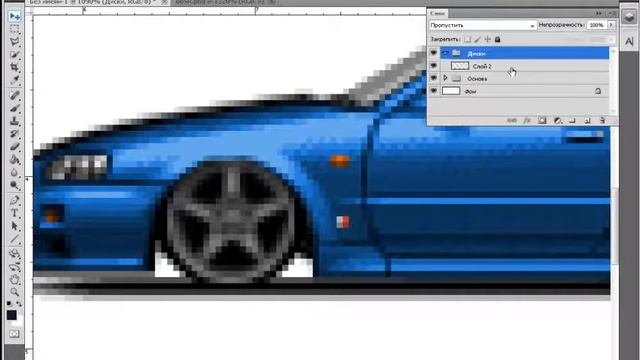Select the 3D Rotate tool
The height and width of the screenshot is (360, 640).
(14, 254)
